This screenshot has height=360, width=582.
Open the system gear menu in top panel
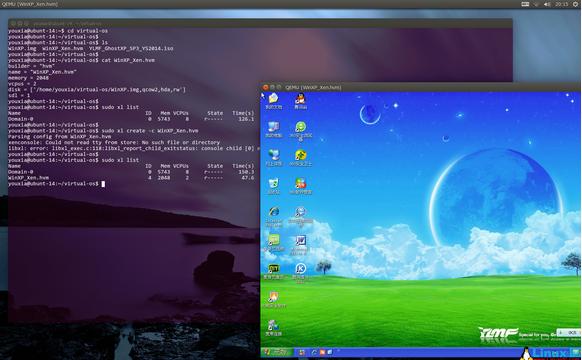(x=576, y=4)
